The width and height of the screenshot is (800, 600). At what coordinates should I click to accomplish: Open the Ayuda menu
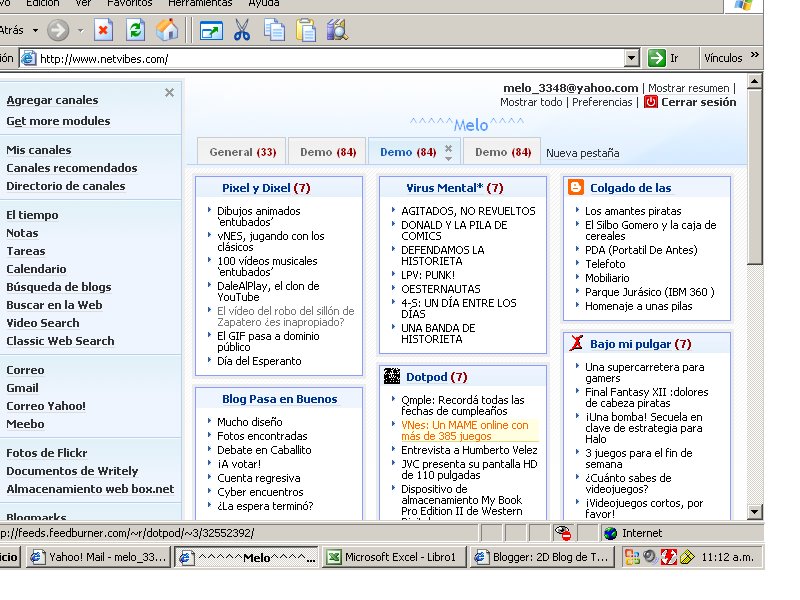(264, 4)
